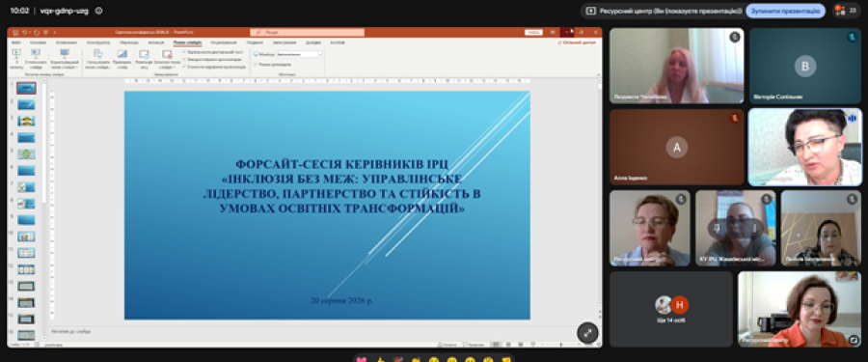The height and width of the screenshot is (362, 868).
Task: Open the Animations ribbon tab
Action: click(156, 42)
